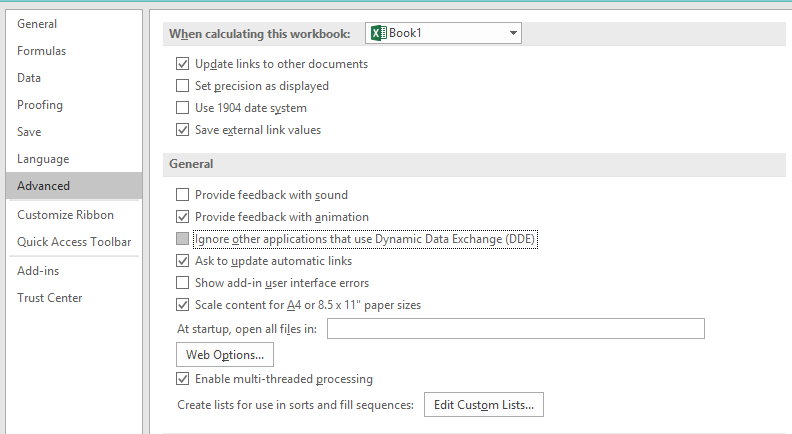Click 'When calculating this workbook' label

coord(260,34)
